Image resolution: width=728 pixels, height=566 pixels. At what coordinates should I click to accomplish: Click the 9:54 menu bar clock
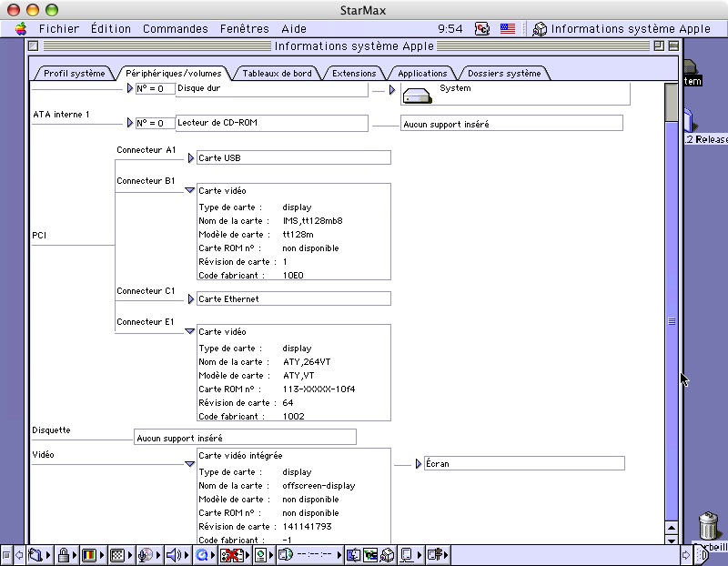pyautogui.click(x=450, y=29)
